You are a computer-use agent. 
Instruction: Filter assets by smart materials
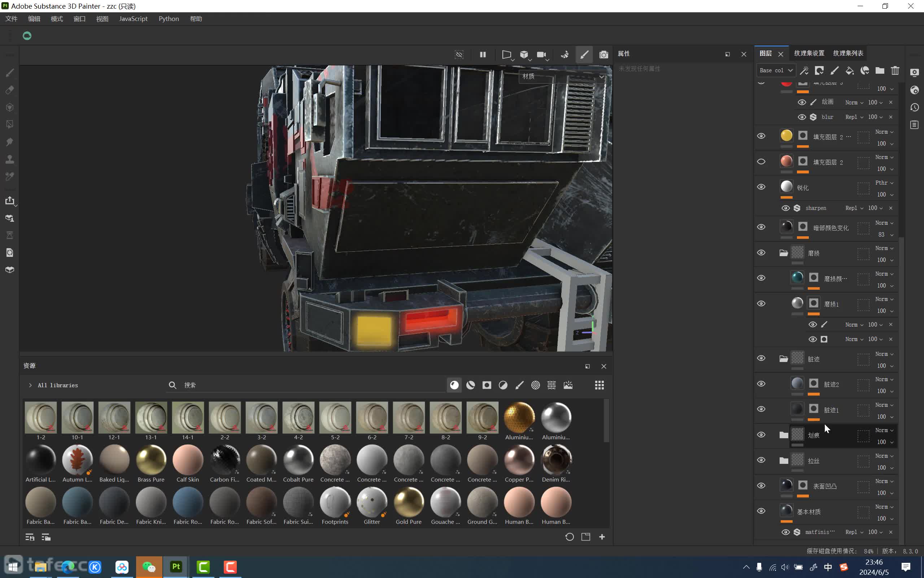(x=470, y=385)
